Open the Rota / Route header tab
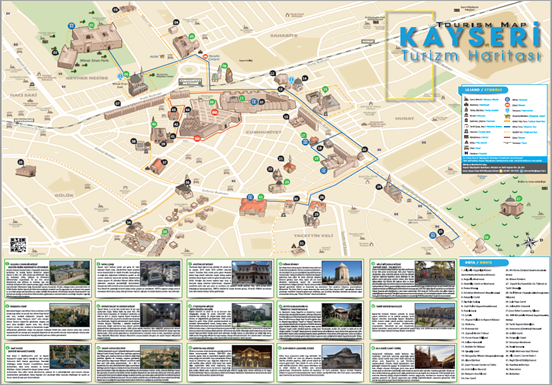This screenshot has width=552, height=385. (x=484, y=263)
